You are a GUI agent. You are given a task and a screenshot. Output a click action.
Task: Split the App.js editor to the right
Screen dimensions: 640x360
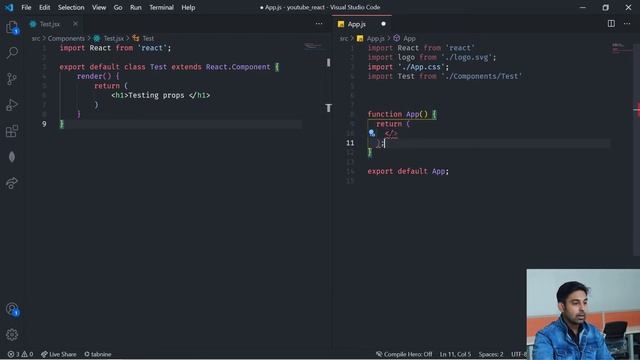(611, 24)
